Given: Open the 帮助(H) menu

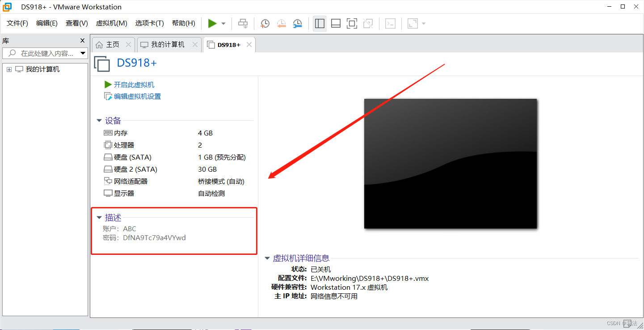Looking at the screenshot, I should point(184,23).
